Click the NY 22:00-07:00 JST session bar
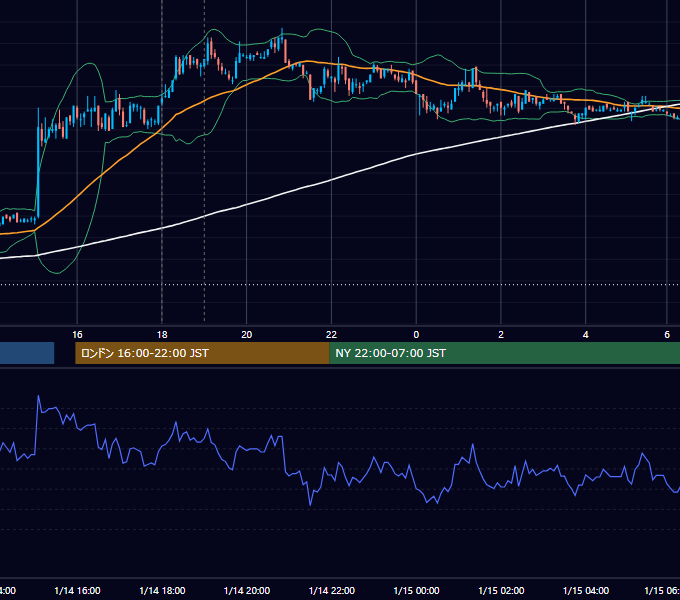The width and height of the screenshot is (680, 600). click(x=504, y=353)
